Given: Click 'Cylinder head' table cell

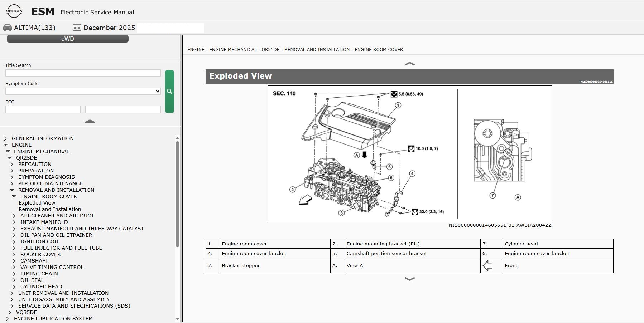Looking at the screenshot, I should (x=558, y=244).
